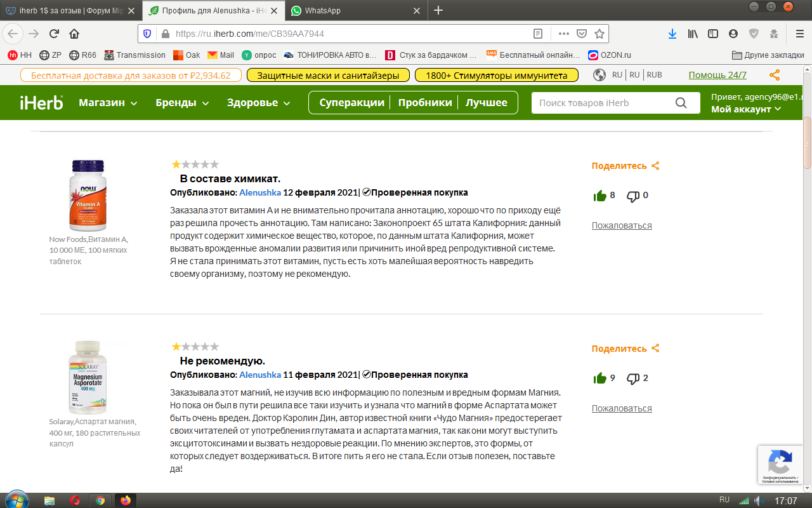The height and width of the screenshot is (508, 812).
Task: Open the iHerb logo home link
Action: coord(41,102)
